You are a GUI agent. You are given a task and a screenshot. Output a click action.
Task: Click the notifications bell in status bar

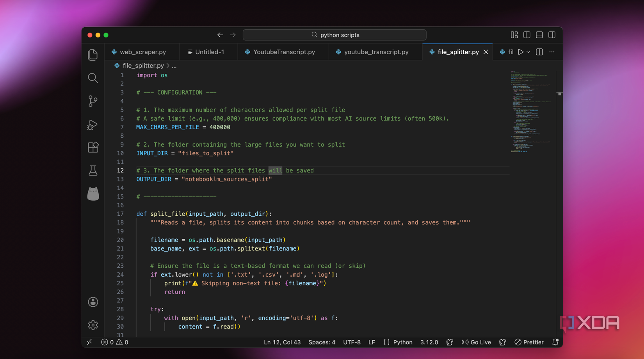click(555, 342)
